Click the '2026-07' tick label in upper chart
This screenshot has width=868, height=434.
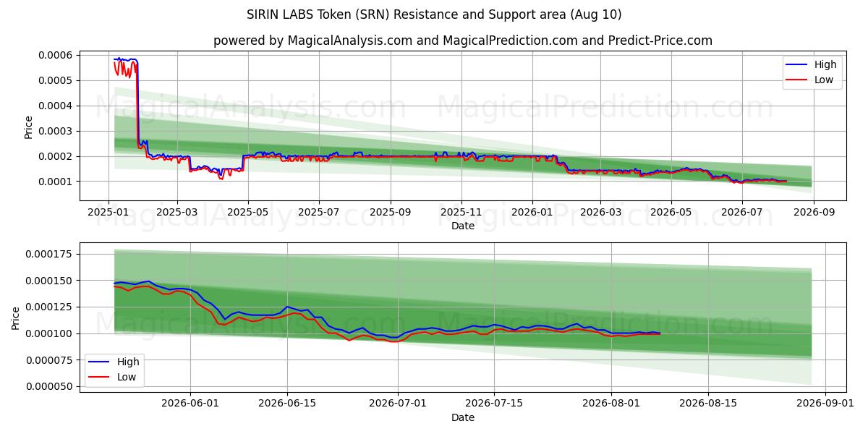tap(743, 213)
